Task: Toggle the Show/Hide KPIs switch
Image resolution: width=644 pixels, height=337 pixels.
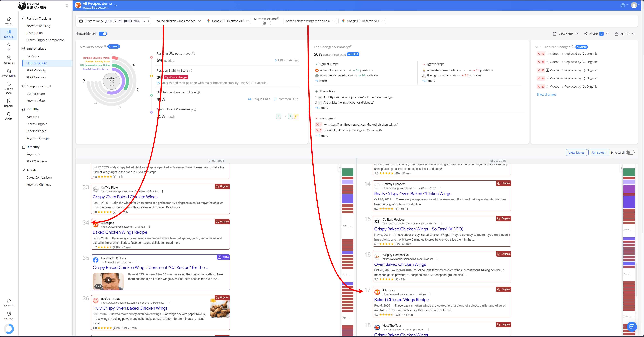Action: pos(103,34)
